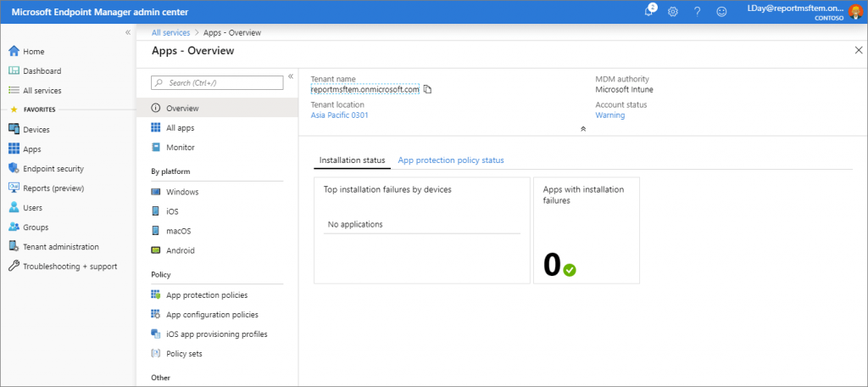Click the All services breadcrumb link

(x=170, y=33)
